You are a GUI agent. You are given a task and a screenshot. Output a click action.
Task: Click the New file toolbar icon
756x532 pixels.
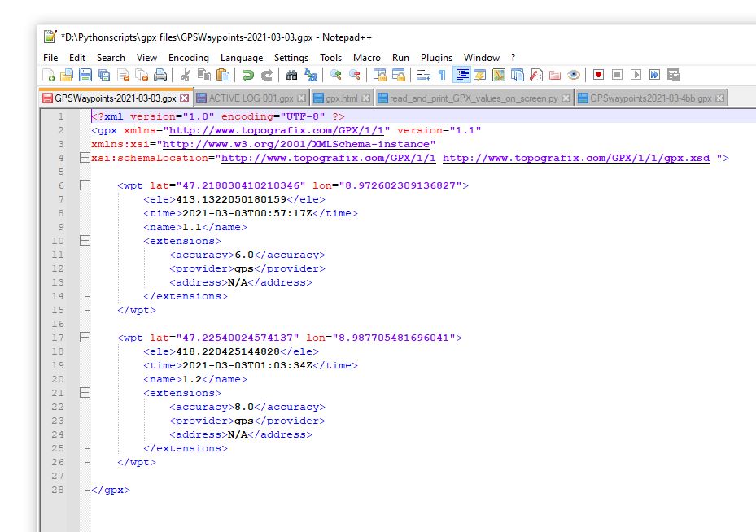49,75
